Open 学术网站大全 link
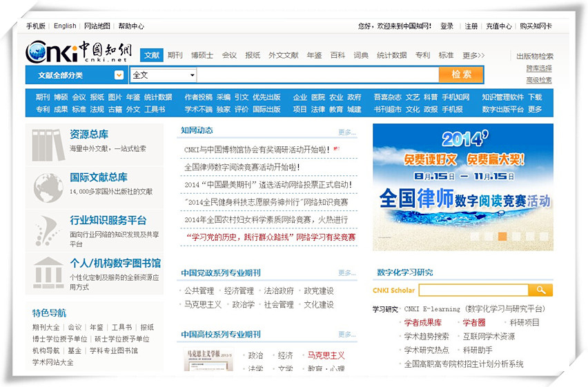Image resolution: width=588 pixels, height=387 pixels. [53, 362]
